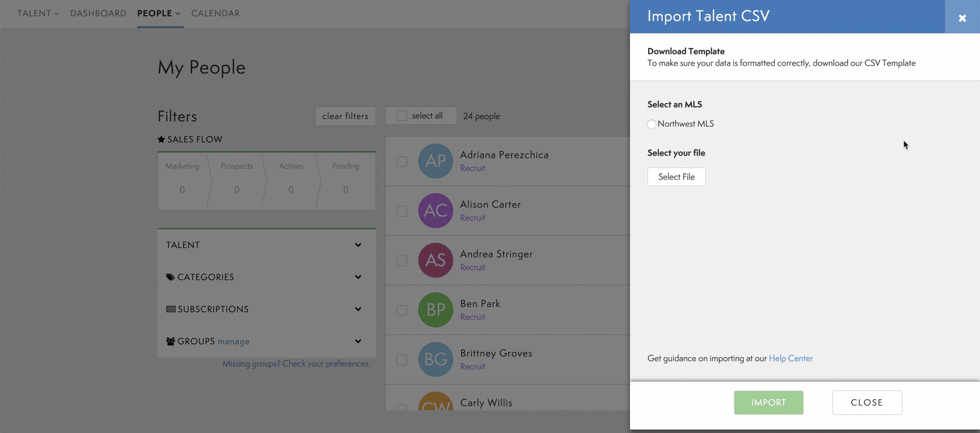
Task: Click the tag icon beside Categories
Action: pyautogui.click(x=170, y=277)
